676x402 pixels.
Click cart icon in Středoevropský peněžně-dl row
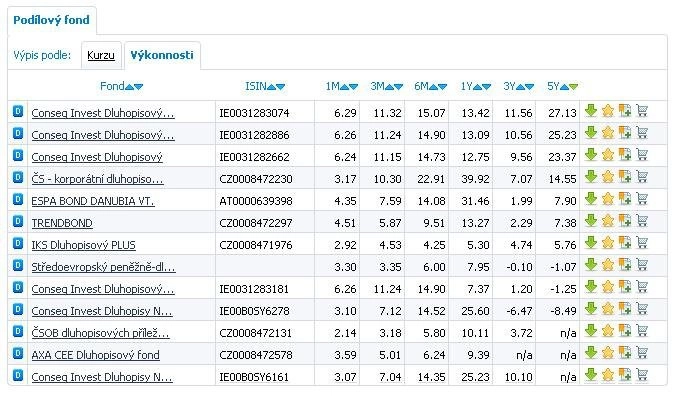(x=642, y=265)
